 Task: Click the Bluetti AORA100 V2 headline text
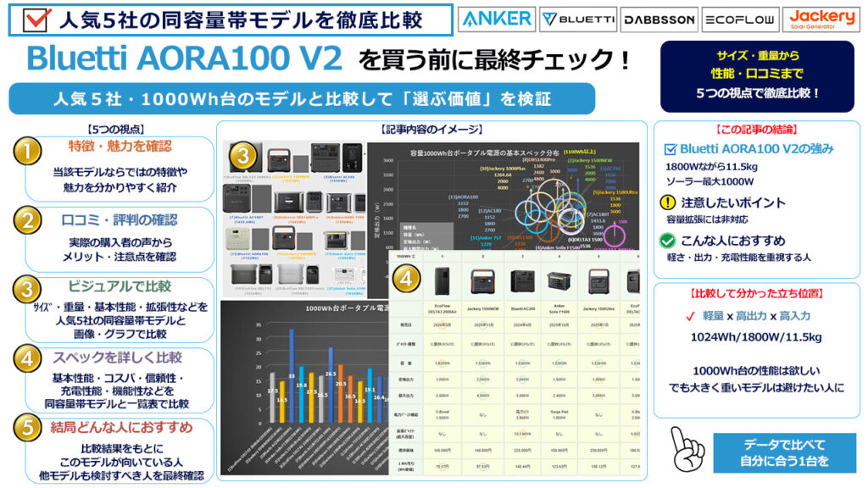click(184, 58)
